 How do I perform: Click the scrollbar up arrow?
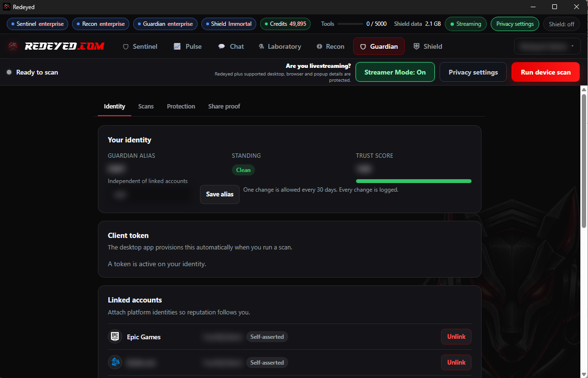(584, 89)
